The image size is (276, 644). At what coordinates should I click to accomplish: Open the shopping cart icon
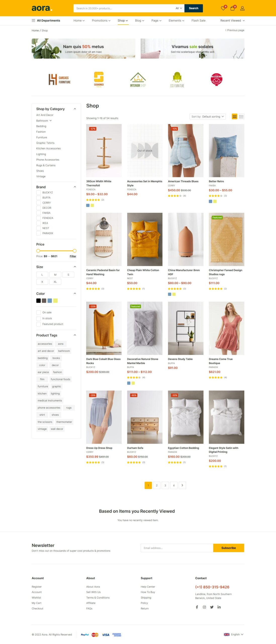[x=233, y=8]
